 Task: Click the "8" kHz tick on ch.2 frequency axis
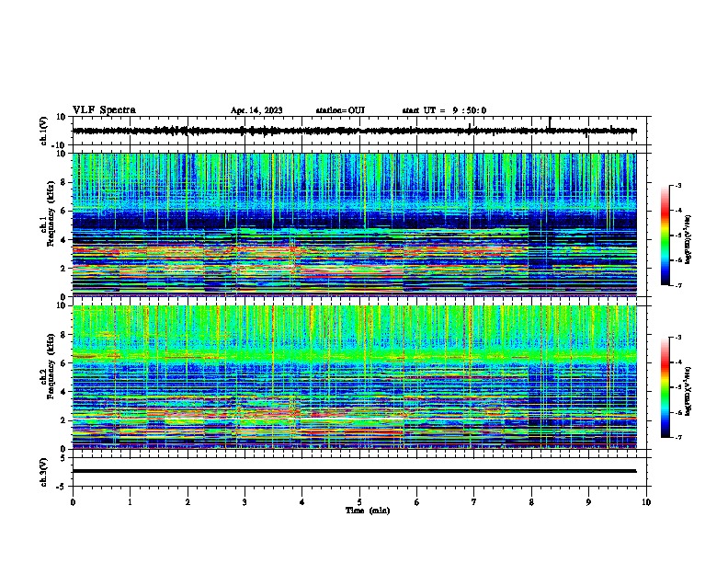pyautogui.click(x=63, y=335)
